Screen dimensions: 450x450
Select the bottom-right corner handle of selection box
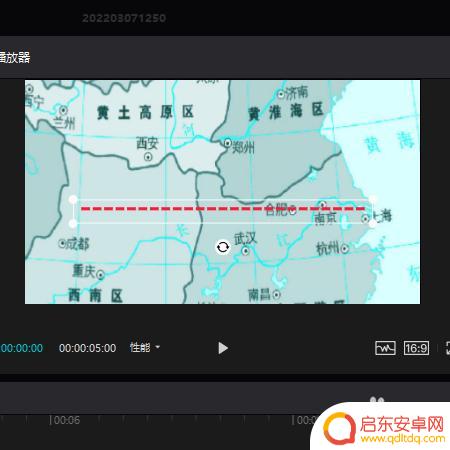click(372, 224)
